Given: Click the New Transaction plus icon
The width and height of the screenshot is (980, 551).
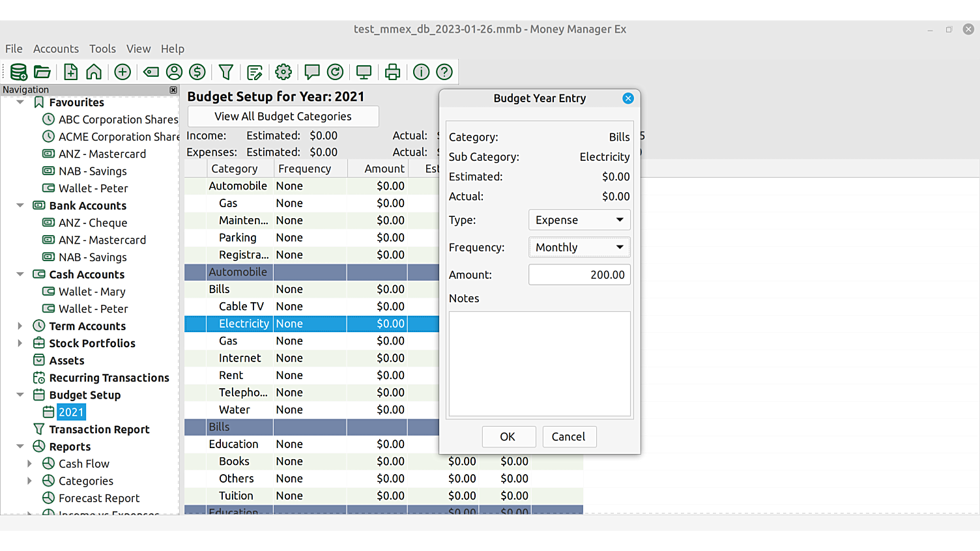Looking at the screenshot, I should pyautogui.click(x=122, y=72).
